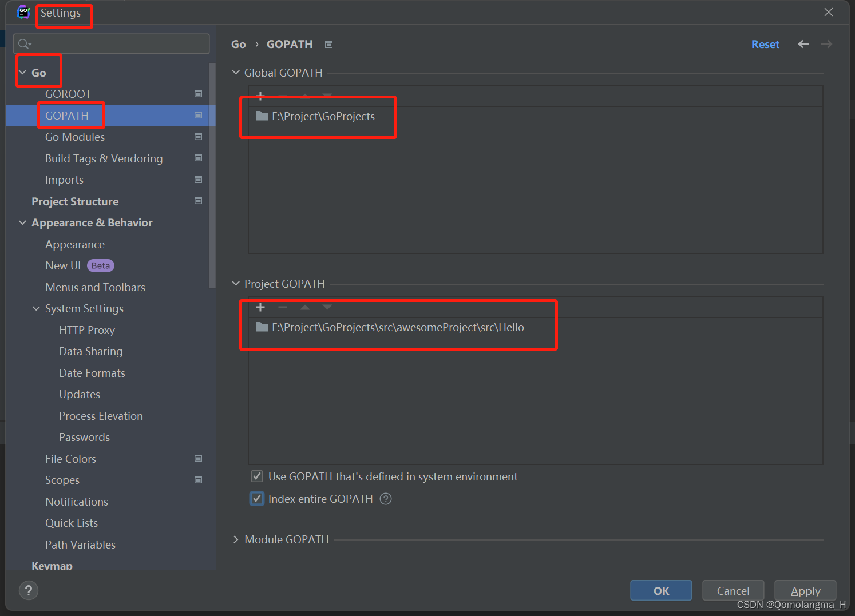
Task: Click the GoLand logo icon
Action: coord(22,11)
